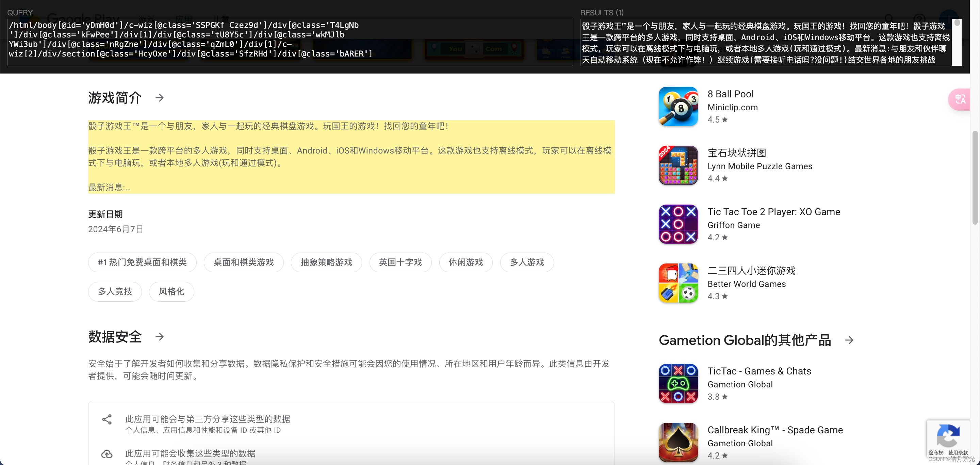The image size is (980, 465).
Task: Expand 数据安全 section with arrow
Action: coord(160,337)
